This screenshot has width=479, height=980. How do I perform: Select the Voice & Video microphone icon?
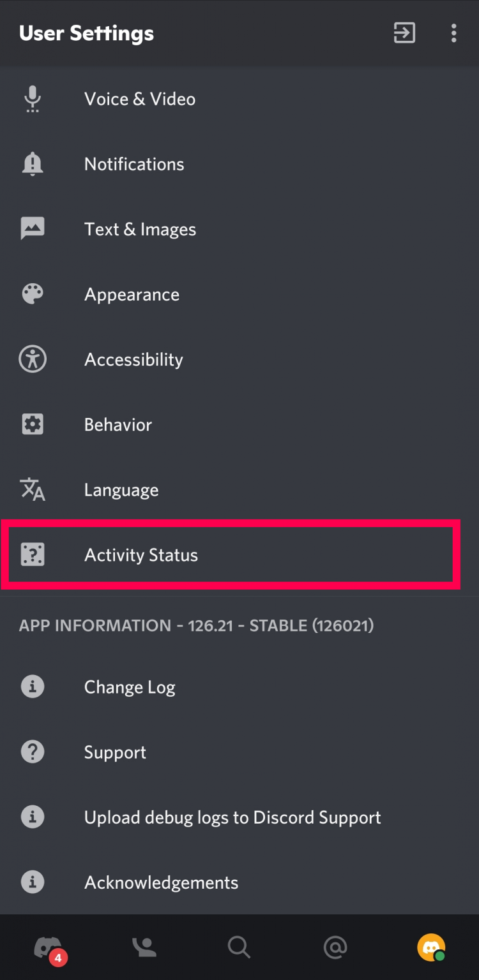(33, 98)
